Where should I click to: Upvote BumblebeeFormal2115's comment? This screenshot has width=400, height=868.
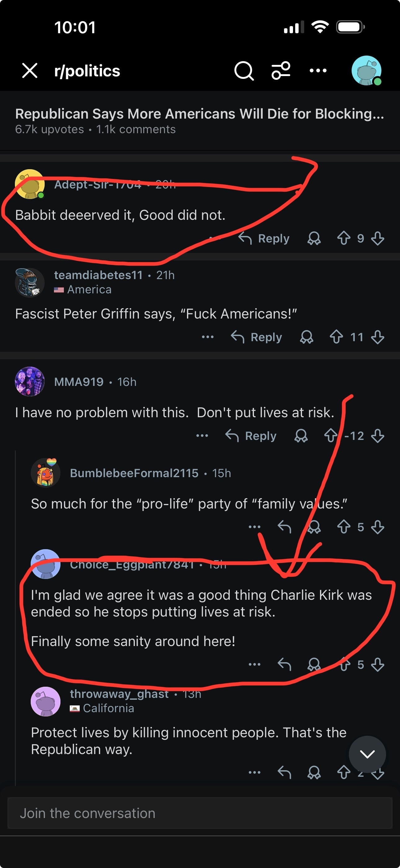pos(344,527)
